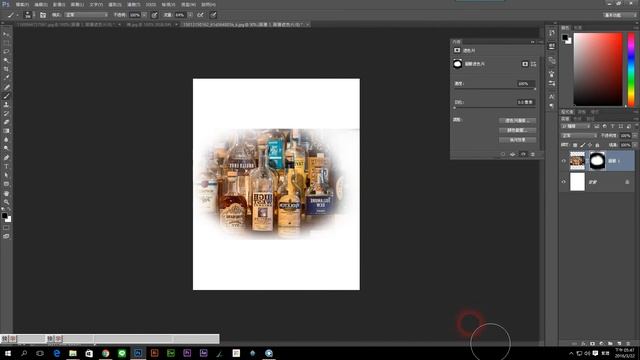Toggle the Brush panel button in options bar
This screenshot has width=640, height=360.
pyautogui.click(x=43, y=15)
